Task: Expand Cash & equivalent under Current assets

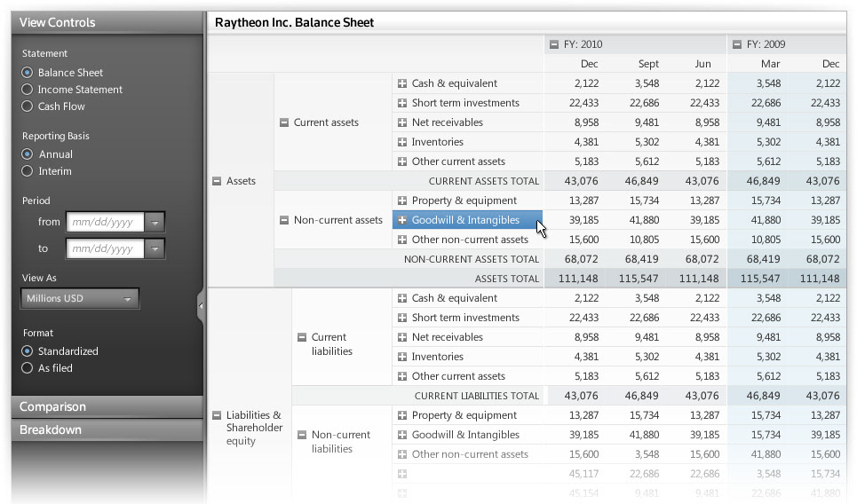Action: [x=402, y=83]
